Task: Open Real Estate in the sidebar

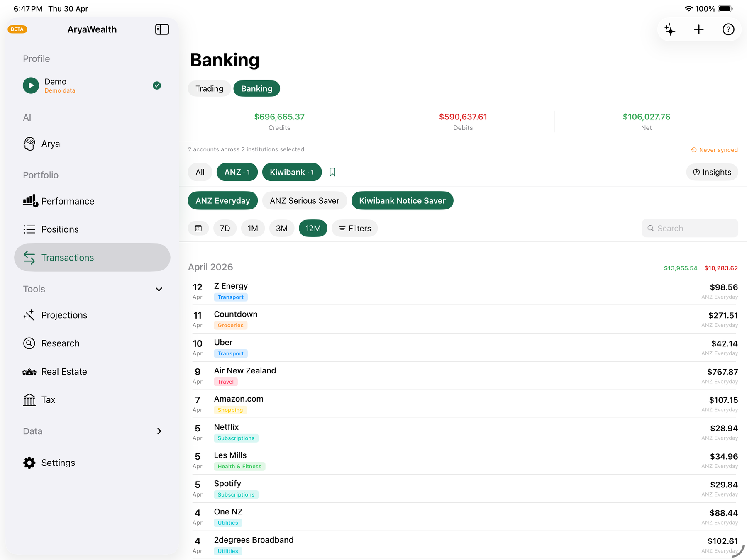Action: pos(92,372)
